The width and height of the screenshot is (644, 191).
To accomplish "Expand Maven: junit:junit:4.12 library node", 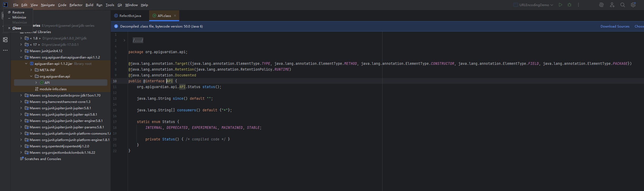I will tap(21, 51).
